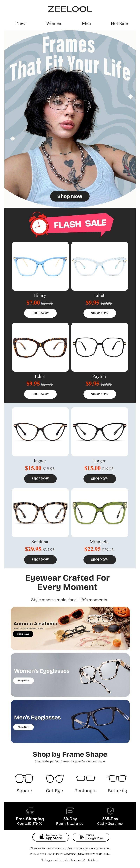The image size is (140, 868).
Task: Click the 30-Day return icon
Action: pyautogui.click(x=70, y=810)
